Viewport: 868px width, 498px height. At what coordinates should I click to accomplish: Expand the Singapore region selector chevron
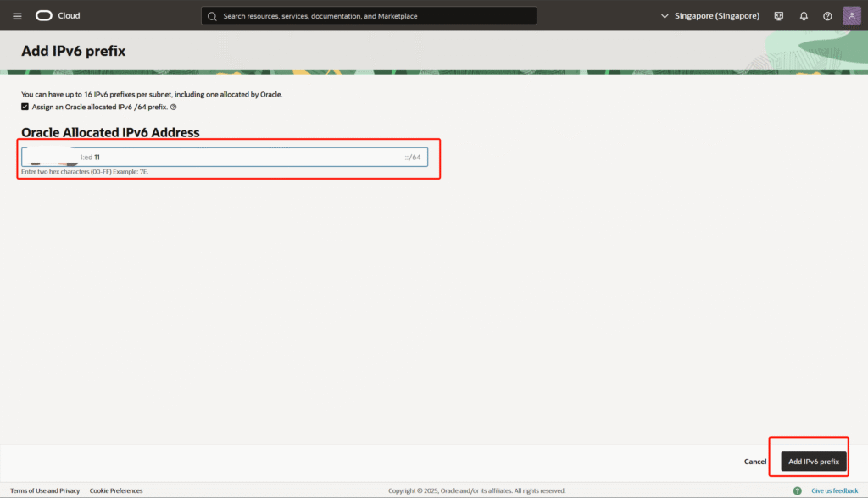pos(665,16)
